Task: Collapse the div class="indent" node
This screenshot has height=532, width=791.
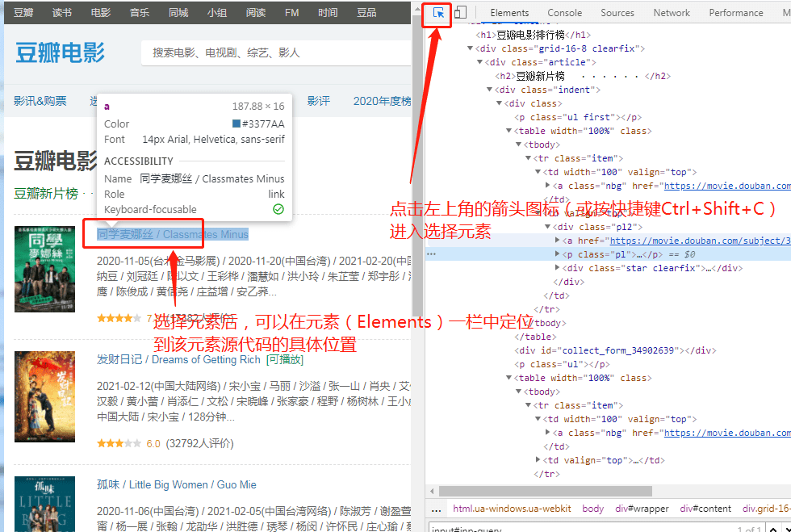Action: point(489,90)
